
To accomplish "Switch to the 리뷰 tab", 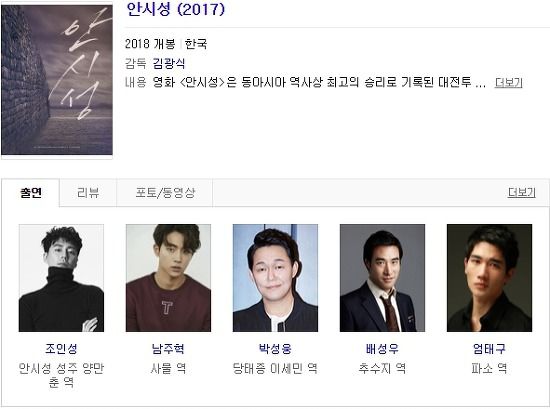I will tap(88, 193).
